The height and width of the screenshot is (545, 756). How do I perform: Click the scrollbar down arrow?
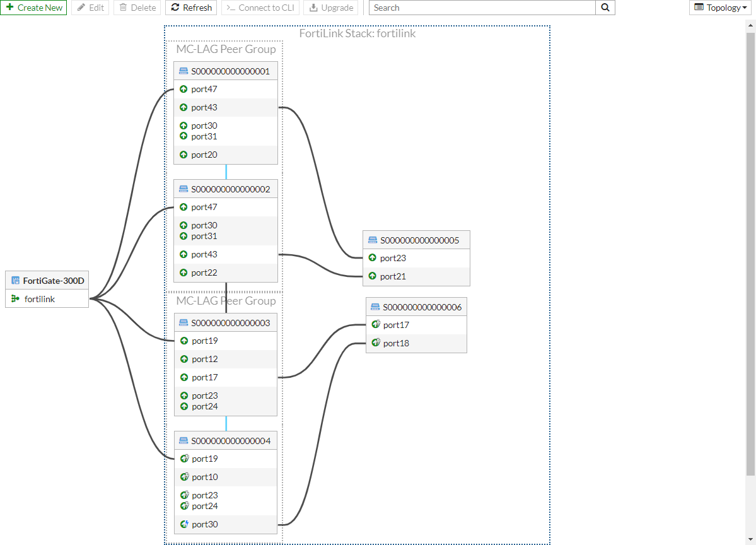pyautogui.click(x=751, y=540)
